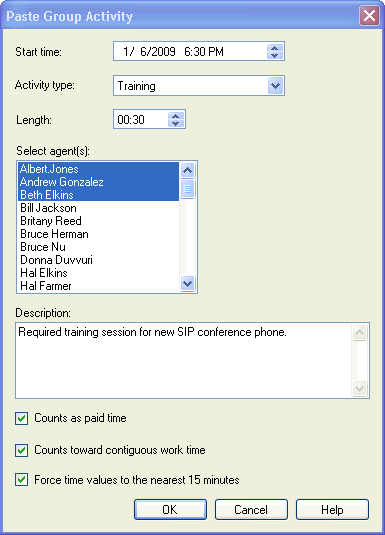Image resolution: width=385 pixels, height=535 pixels.
Task: Click the Start time date field
Action: pos(199,52)
